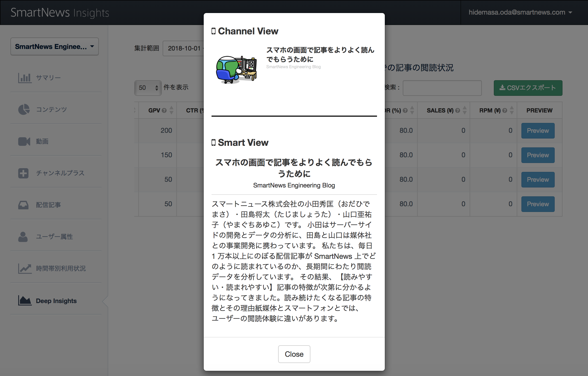Change the 50 rows-per-page selector

[x=148, y=88]
